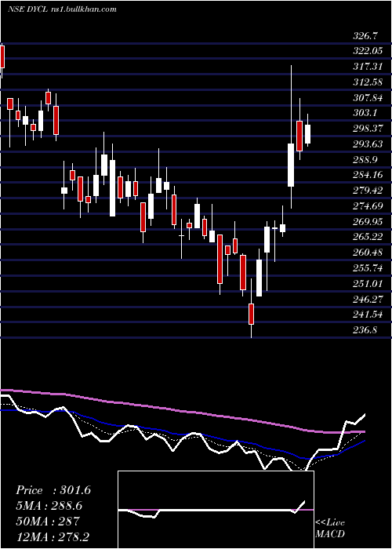Click inside the MACD indicator box
Viewport: 392px width, 549px height.
pos(216,510)
